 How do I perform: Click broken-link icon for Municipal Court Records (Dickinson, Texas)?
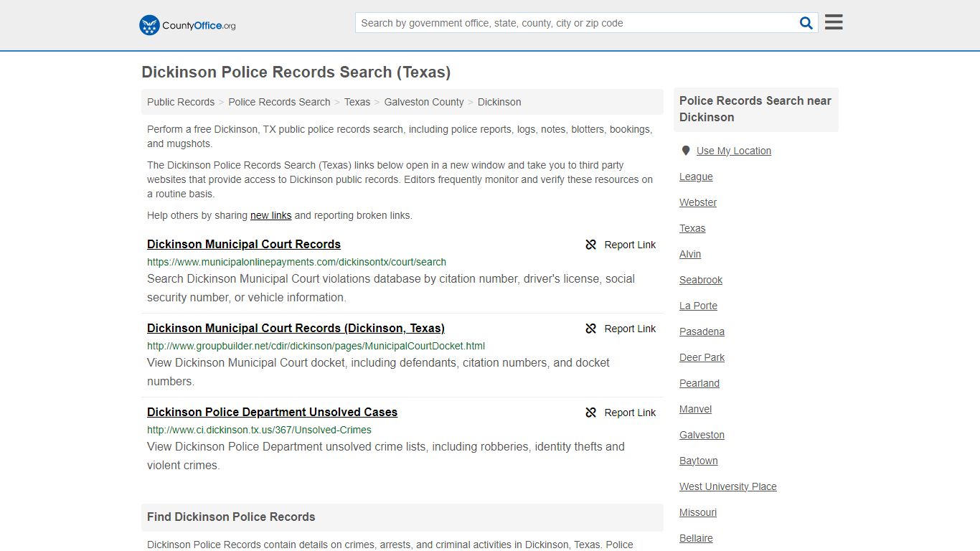coord(591,329)
